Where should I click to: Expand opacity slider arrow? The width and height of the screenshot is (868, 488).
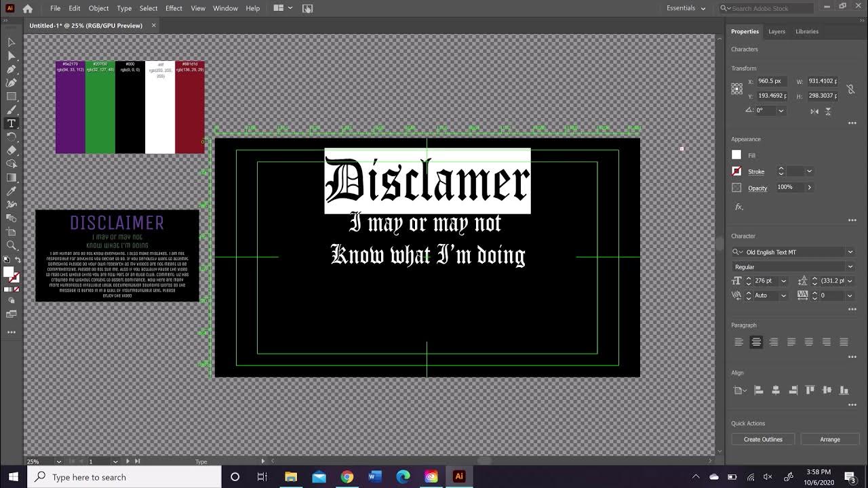[809, 187]
